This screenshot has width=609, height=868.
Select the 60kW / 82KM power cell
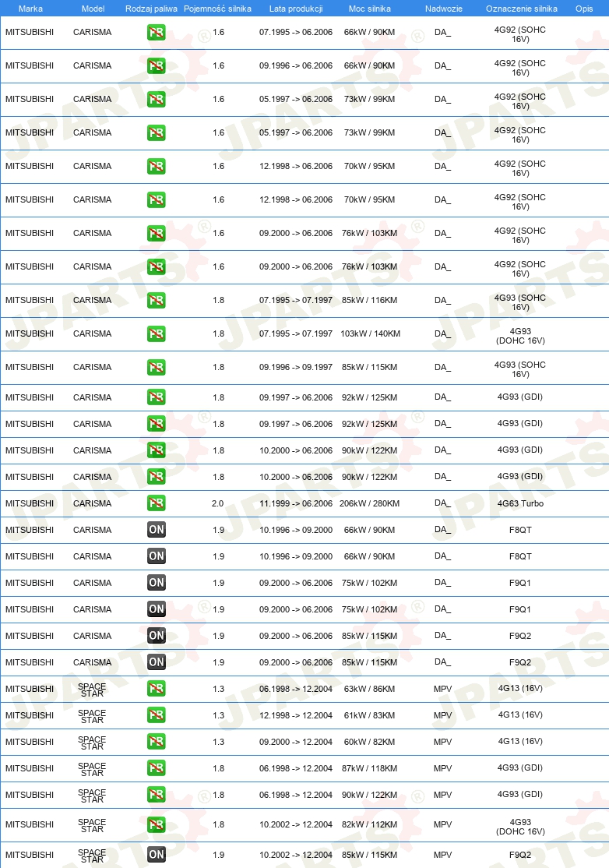tap(369, 743)
